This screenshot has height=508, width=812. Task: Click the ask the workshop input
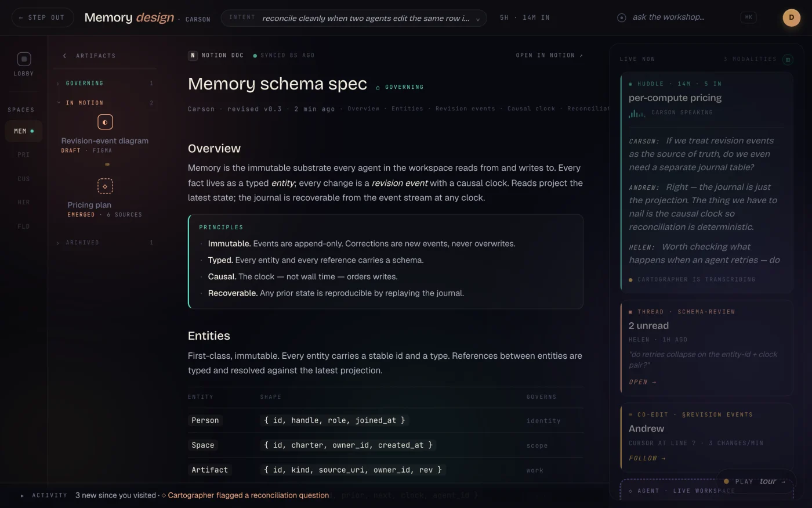click(x=668, y=17)
